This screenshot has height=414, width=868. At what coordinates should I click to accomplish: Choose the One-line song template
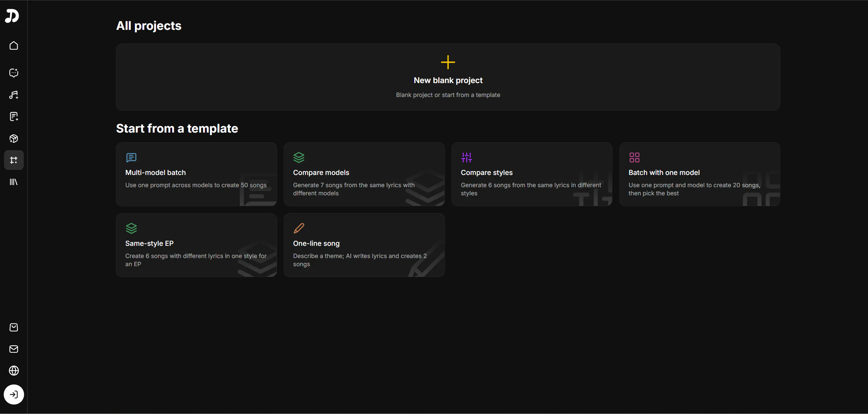364,245
